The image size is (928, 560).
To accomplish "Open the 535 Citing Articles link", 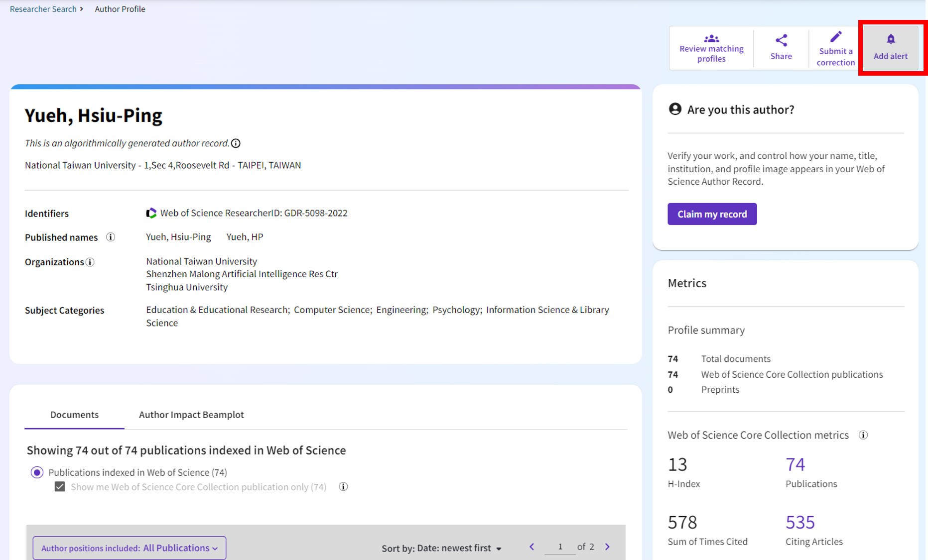I will (x=800, y=522).
